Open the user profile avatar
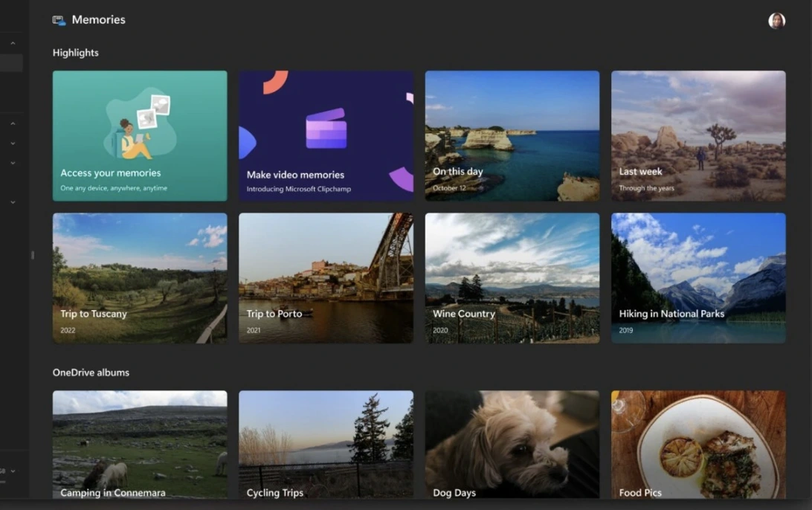 776,21
